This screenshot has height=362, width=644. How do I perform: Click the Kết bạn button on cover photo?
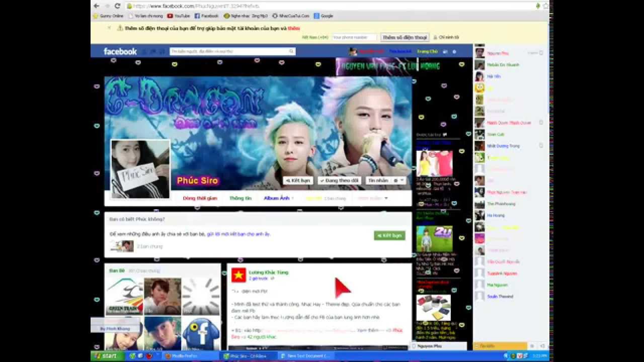(x=298, y=180)
